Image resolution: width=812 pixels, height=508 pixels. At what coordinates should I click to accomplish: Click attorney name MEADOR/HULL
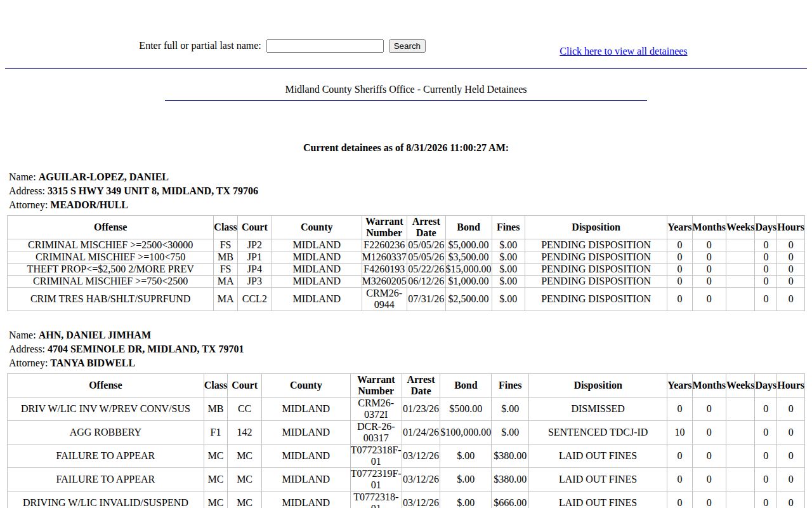click(x=89, y=205)
